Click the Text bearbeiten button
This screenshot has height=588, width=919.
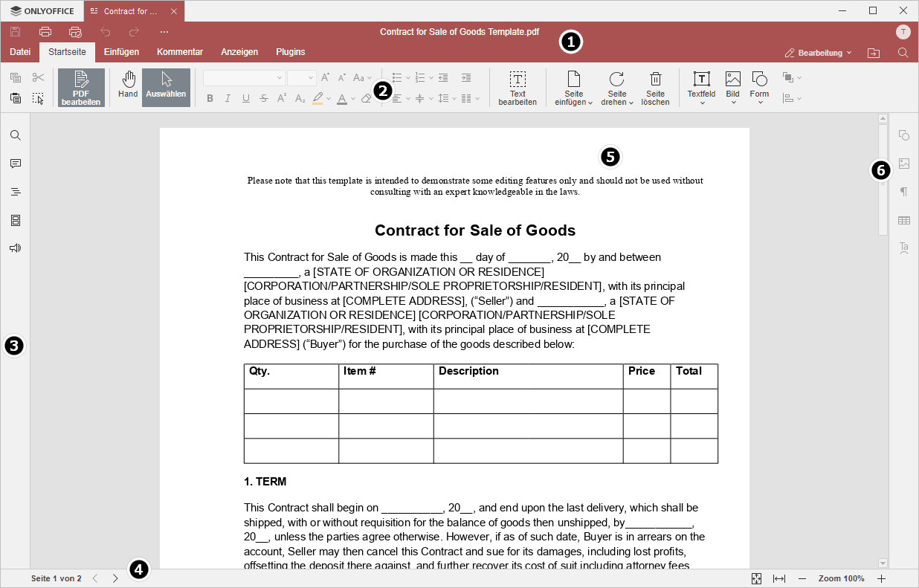pyautogui.click(x=517, y=88)
